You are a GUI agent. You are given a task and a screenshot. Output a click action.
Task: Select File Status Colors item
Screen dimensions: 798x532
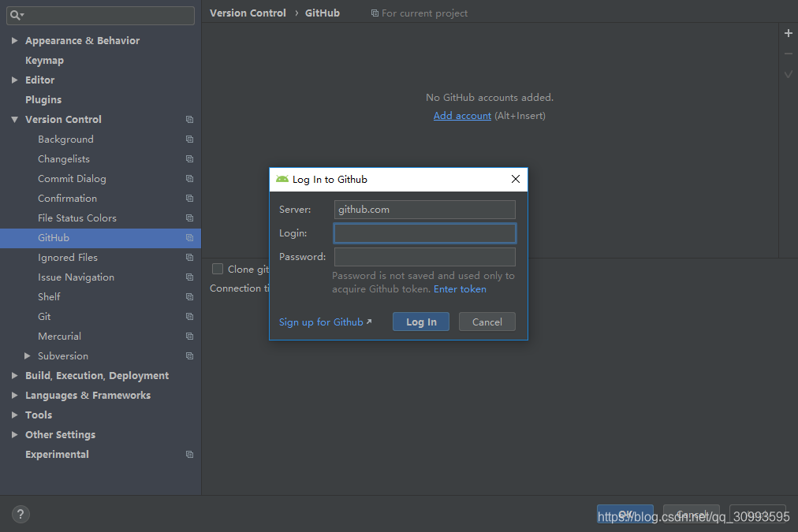pos(76,218)
